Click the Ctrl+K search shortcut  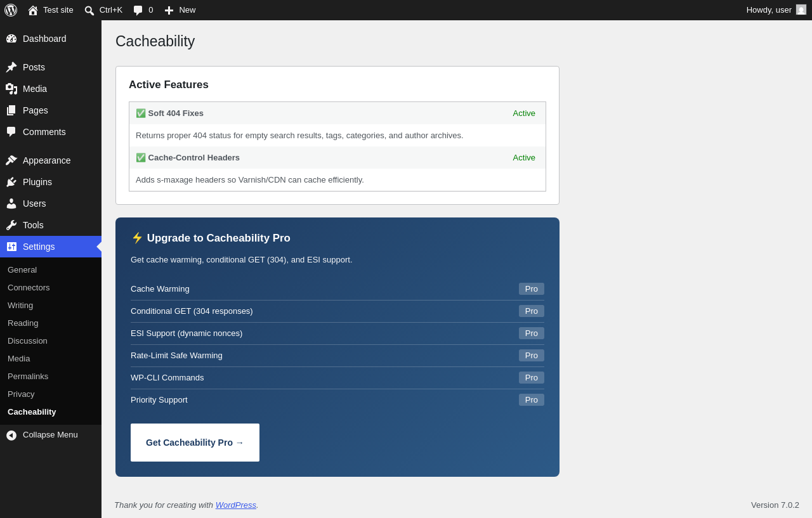click(103, 10)
